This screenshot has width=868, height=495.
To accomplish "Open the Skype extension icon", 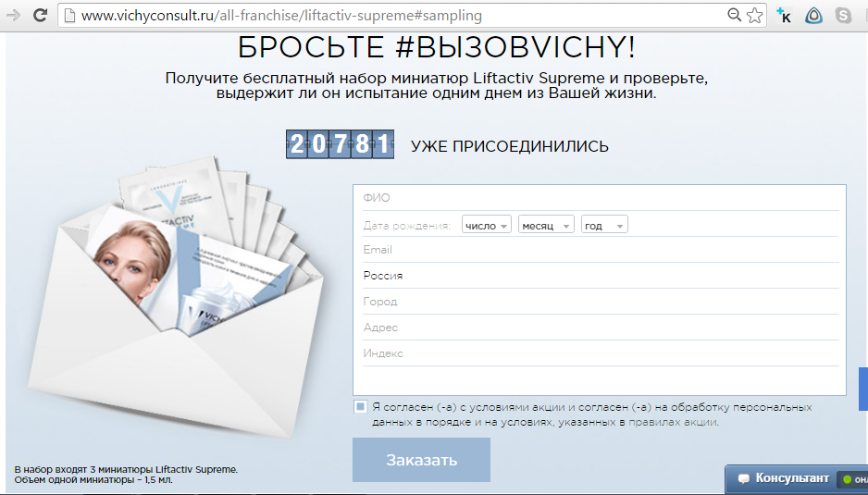I will (844, 16).
